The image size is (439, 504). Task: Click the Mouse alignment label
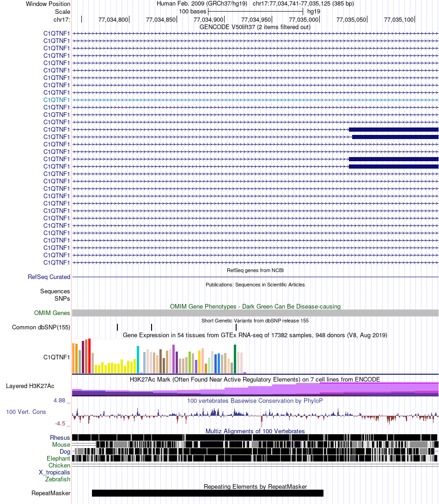pyautogui.click(x=61, y=444)
